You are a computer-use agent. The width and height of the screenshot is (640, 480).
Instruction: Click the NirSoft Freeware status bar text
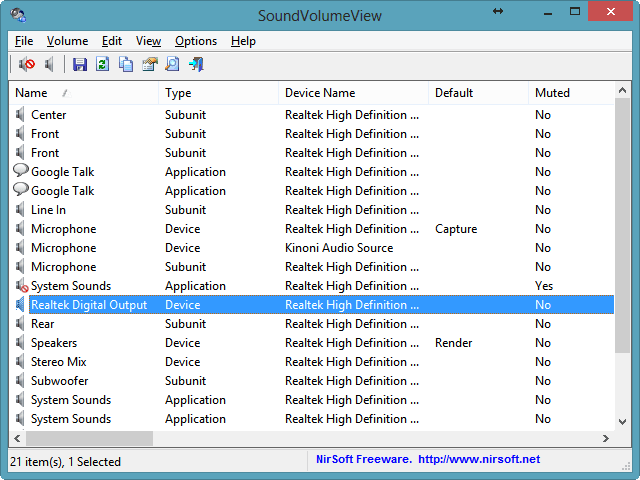364,459
